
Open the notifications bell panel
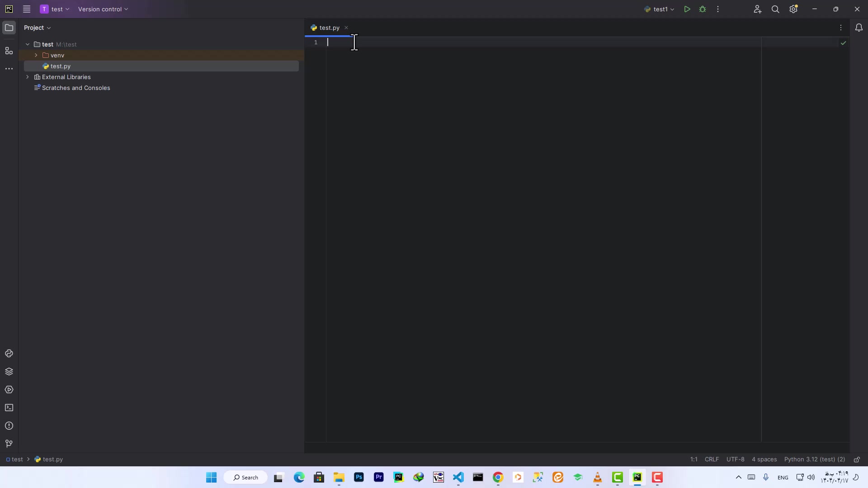(x=859, y=28)
